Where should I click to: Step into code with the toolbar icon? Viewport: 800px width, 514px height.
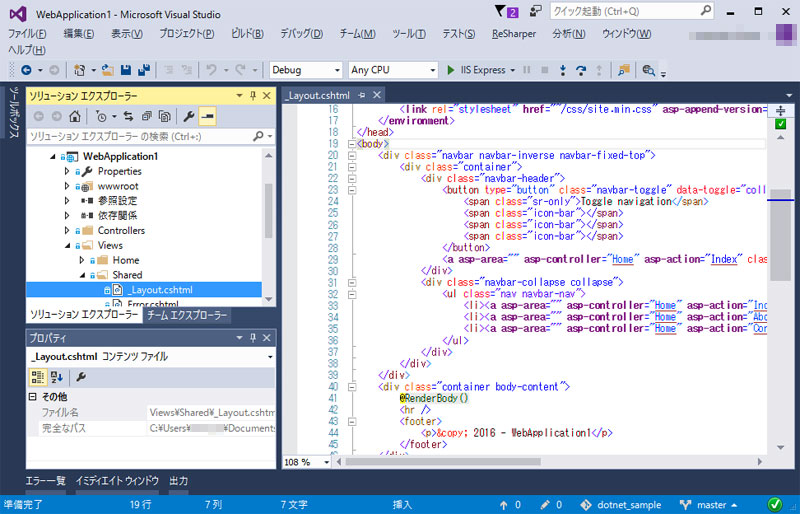tap(563, 70)
